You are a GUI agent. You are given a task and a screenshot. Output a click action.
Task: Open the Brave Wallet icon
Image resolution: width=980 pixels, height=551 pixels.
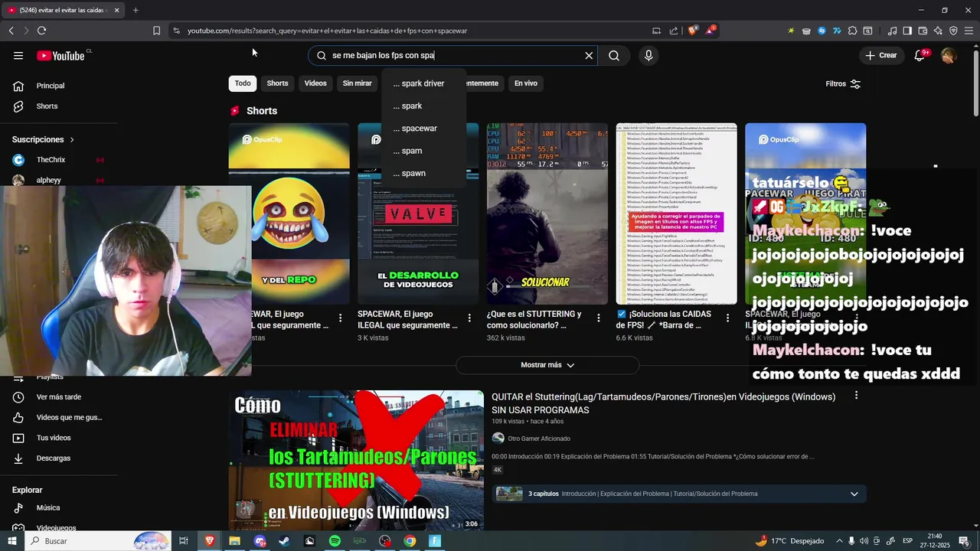coord(923,31)
